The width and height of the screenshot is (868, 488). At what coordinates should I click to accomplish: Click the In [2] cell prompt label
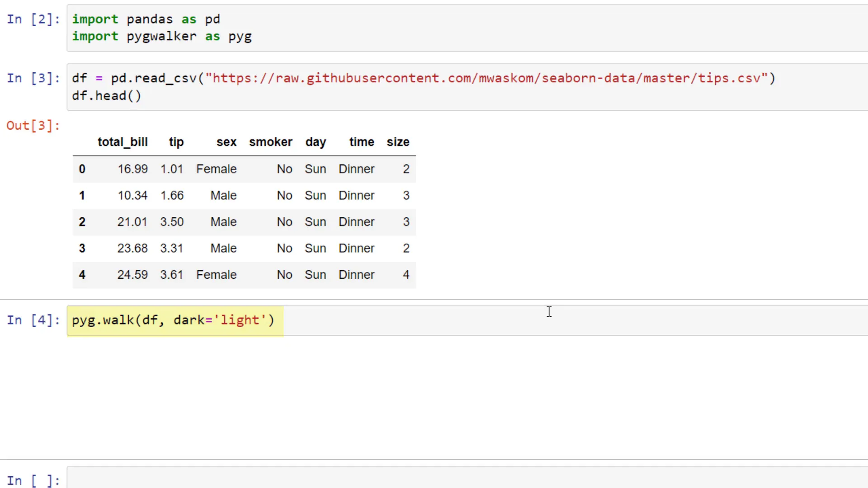tap(33, 19)
